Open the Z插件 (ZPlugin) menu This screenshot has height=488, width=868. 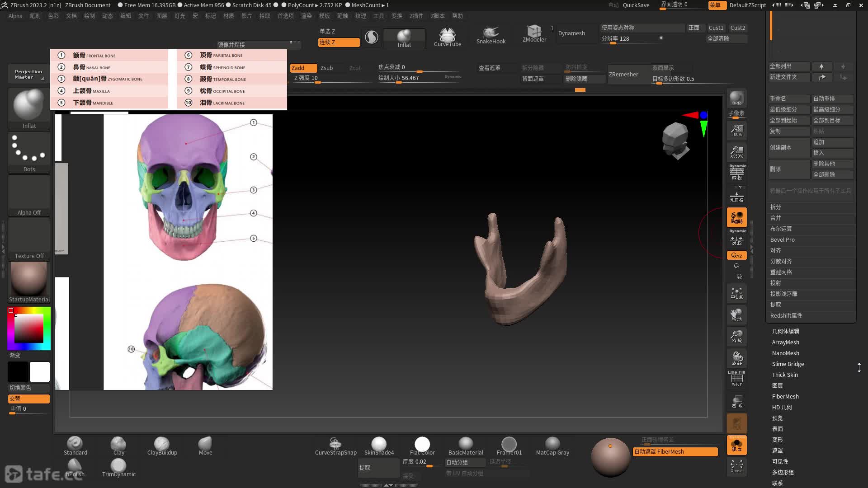point(416,16)
